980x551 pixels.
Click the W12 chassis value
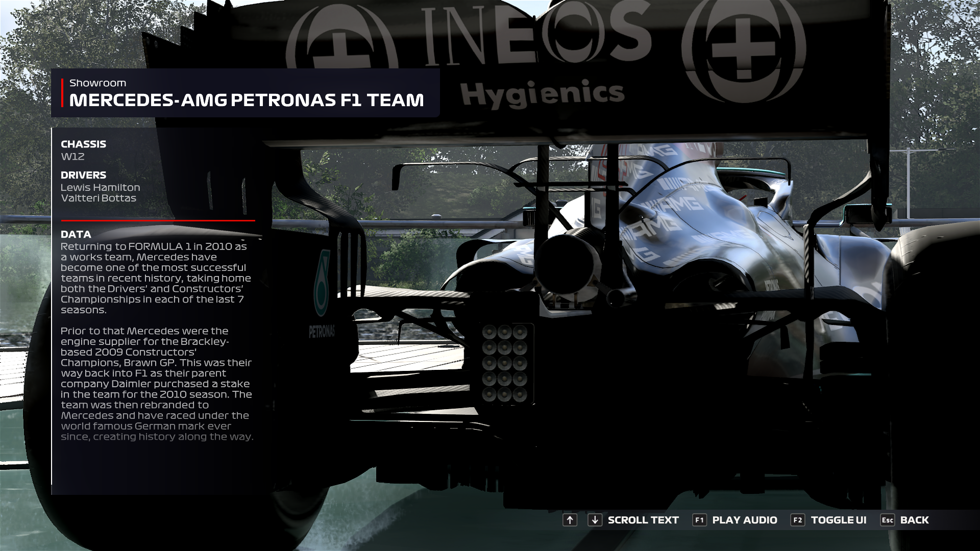click(72, 157)
